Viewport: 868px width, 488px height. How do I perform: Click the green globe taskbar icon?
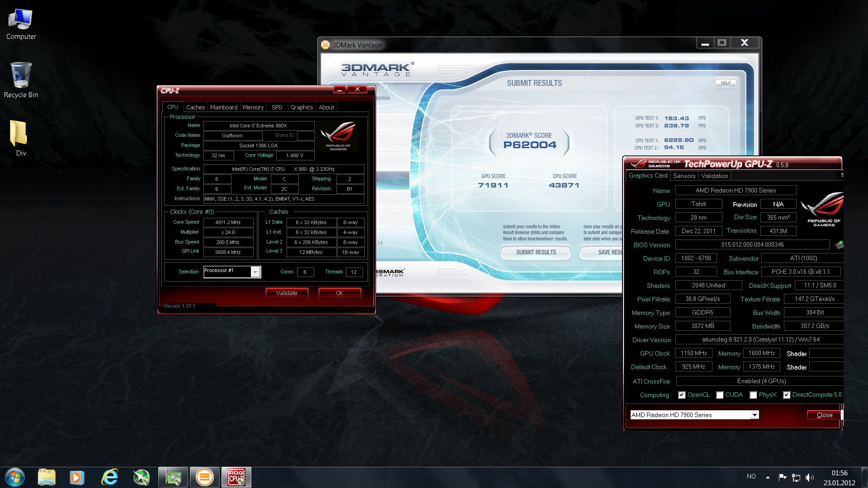click(x=142, y=477)
